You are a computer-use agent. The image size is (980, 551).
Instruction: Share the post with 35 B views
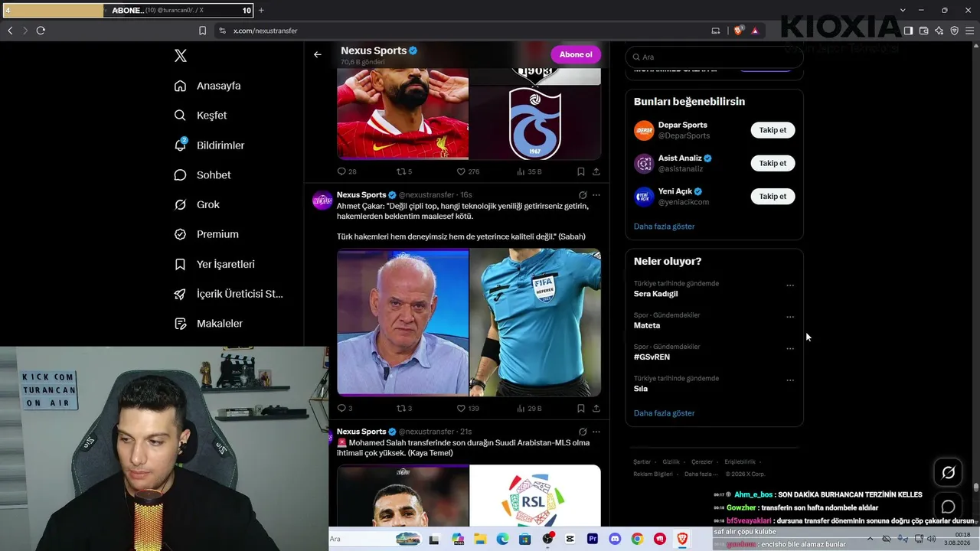click(x=596, y=171)
